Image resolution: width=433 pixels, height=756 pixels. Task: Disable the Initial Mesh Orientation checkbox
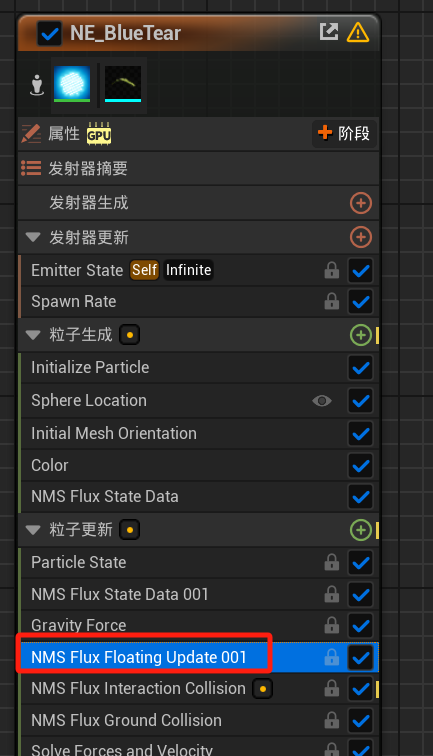tap(361, 434)
